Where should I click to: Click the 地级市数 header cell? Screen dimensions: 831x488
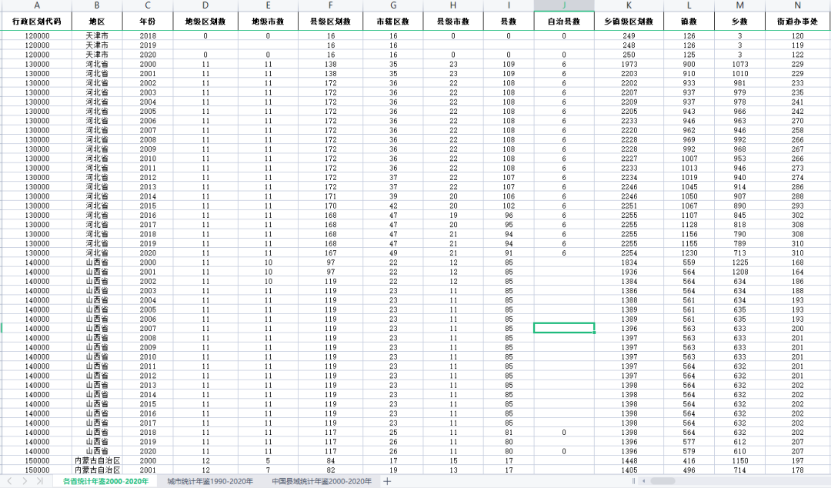click(x=268, y=21)
